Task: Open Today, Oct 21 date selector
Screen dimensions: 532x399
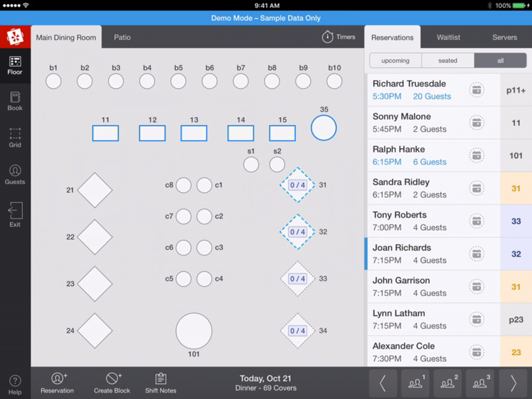Action: (x=266, y=382)
